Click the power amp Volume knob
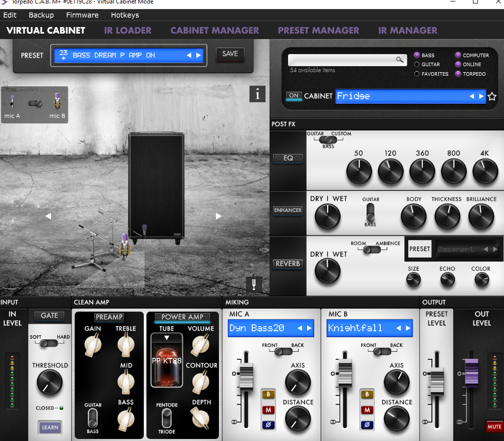 click(200, 345)
